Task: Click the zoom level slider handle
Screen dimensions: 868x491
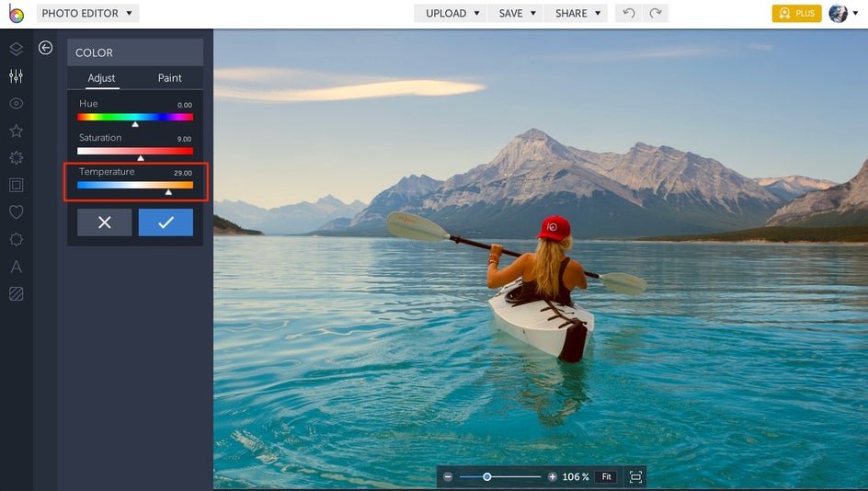Action: (486, 476)
